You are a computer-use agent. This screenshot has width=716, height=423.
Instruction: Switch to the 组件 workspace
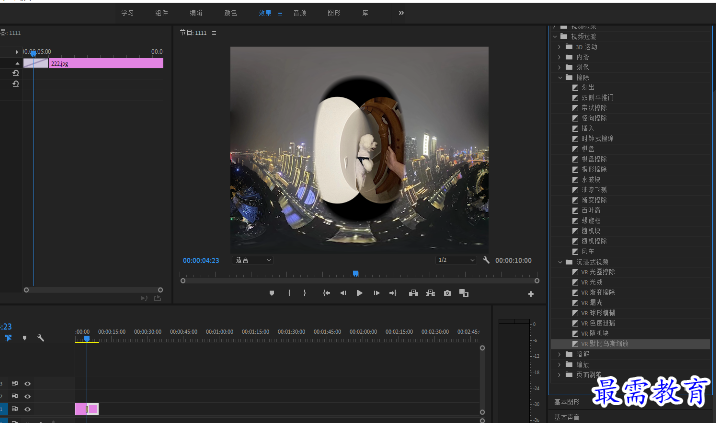(x=162, y=13)
